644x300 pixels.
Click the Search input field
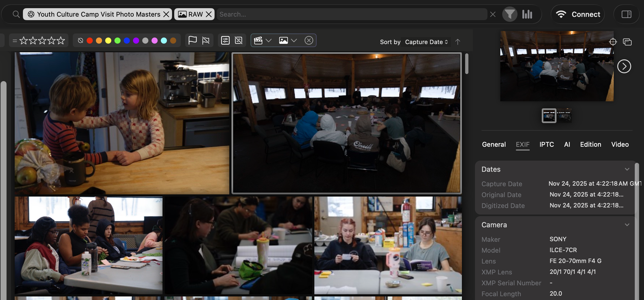pos(352,14)
